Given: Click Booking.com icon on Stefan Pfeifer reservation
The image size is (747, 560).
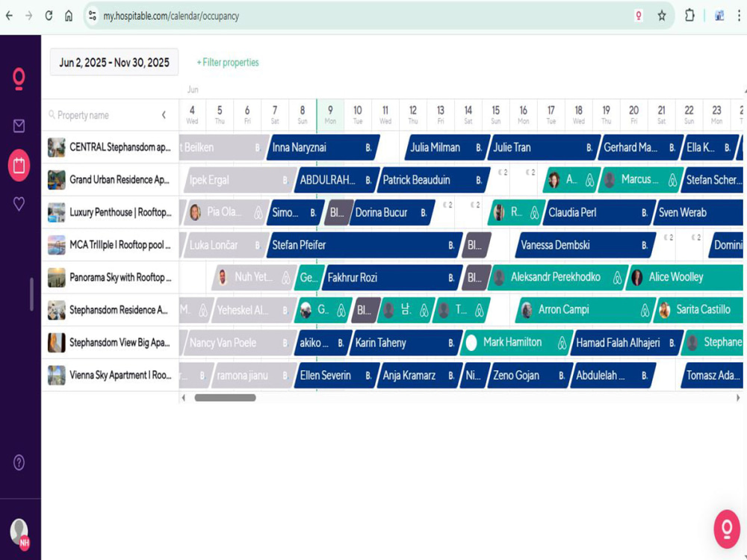Looking at the screenshot, I should (x=450, y=245).
